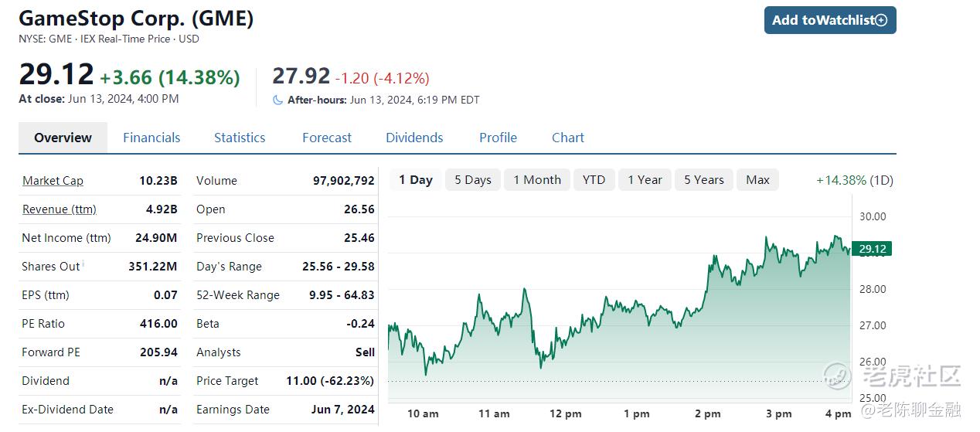Screen dimensions: 980x432
Task: Open the Financials tab
Action: click(x=151, y=138)
